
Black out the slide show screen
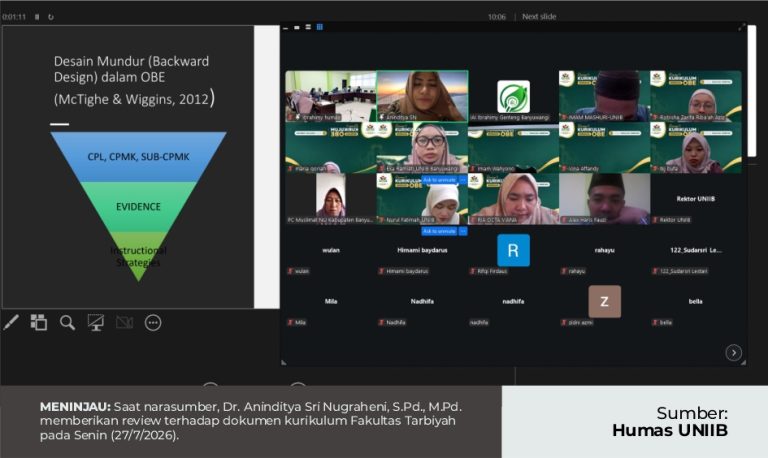tap(96, 322)
